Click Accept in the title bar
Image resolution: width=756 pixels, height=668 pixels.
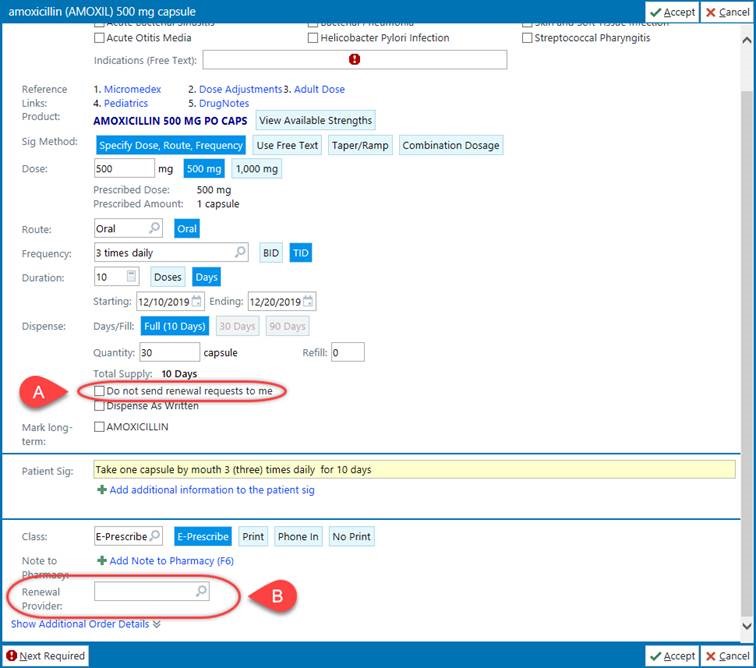pos(672,12)
